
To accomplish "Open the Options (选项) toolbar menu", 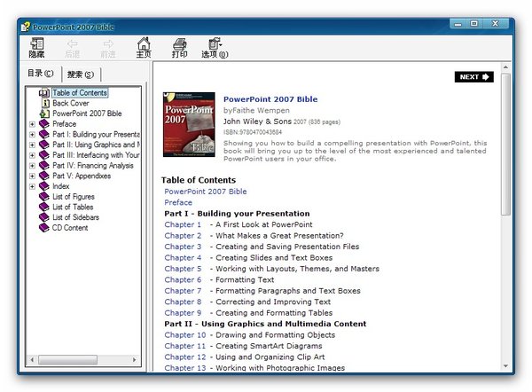I will [215, 48].
